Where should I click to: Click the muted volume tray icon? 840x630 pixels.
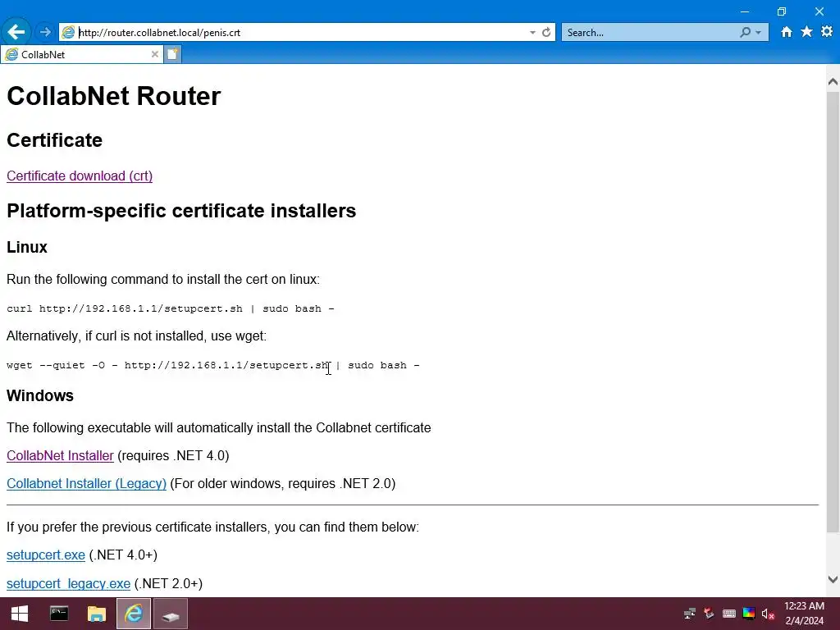coord(768,614)
